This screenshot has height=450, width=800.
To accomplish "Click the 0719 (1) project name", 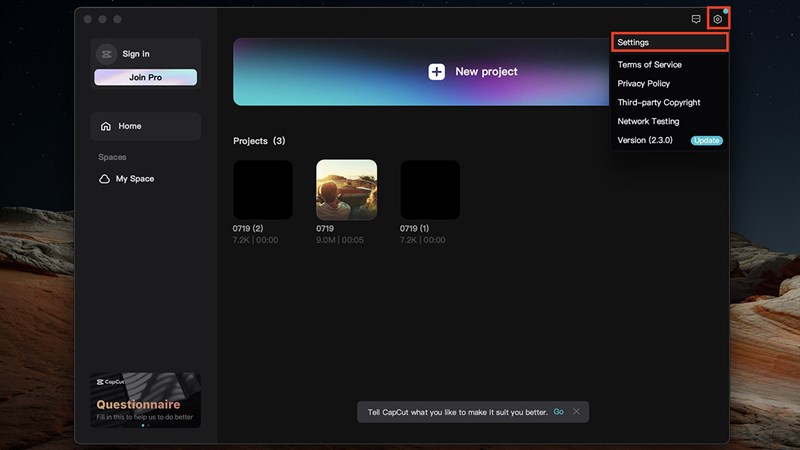I will click(414, 229).
